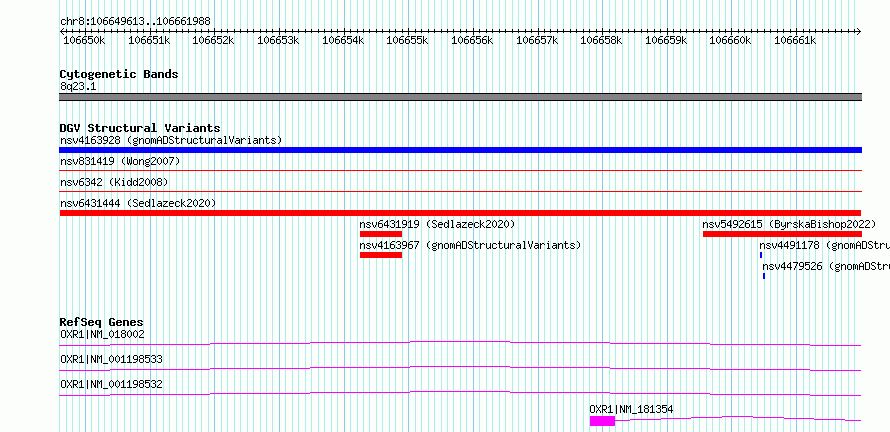This screenshot has width=890, height=432.
Task: Select red bar under nsv5492615 label
Action: point(782,234)
